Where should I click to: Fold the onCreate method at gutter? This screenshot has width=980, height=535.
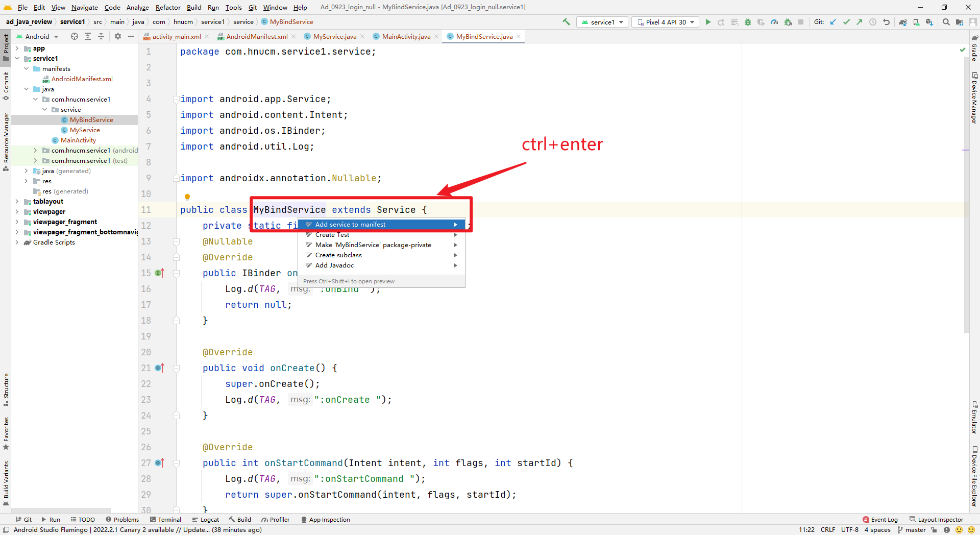[x=176, y=368]
